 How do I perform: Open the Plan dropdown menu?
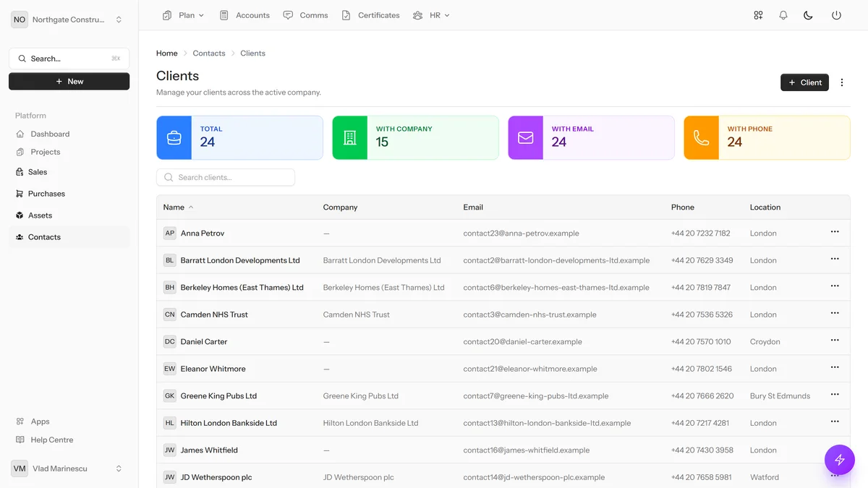pyautogui.click(x=184, y=15)
